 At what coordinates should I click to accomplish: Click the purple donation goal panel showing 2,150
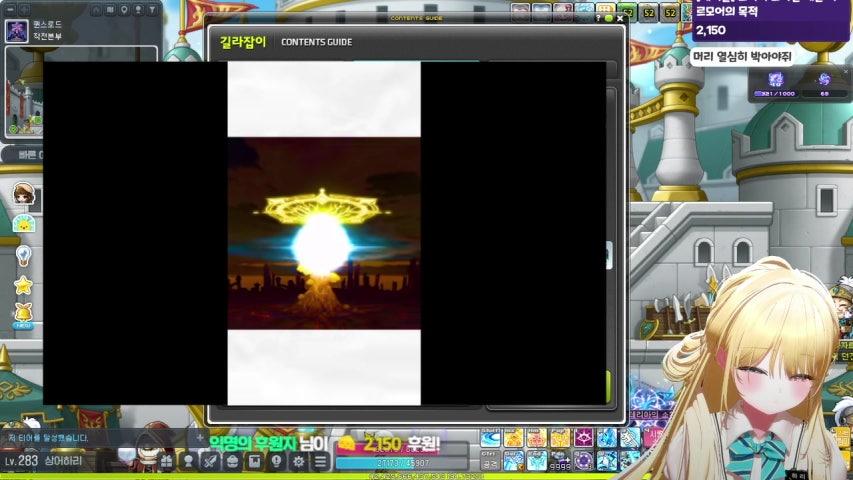click(771, 21)
